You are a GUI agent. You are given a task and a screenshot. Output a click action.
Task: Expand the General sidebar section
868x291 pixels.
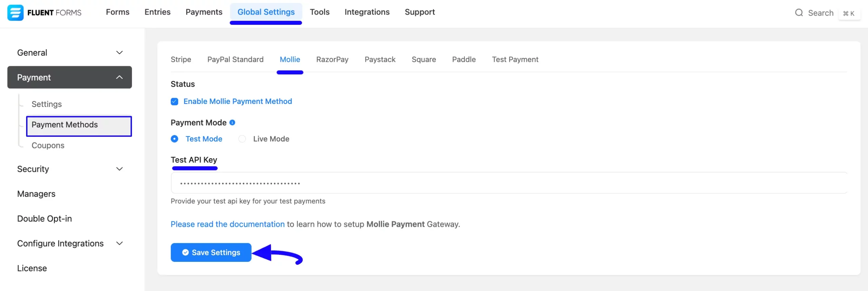coord(70,53)
